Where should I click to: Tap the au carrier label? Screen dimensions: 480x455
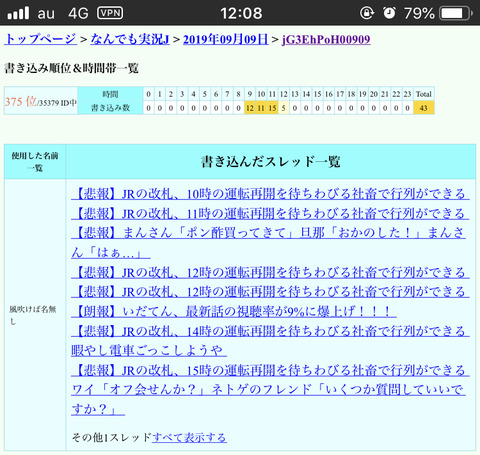(x=46, y=13)
